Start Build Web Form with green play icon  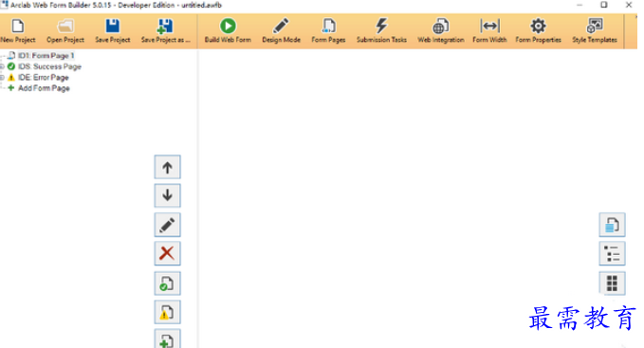pos(228,31)
